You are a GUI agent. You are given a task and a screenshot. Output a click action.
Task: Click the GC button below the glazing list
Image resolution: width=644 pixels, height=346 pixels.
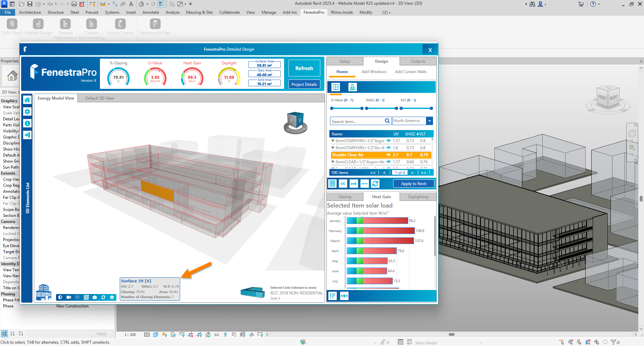pyautogui.click(x=343, y=184)
